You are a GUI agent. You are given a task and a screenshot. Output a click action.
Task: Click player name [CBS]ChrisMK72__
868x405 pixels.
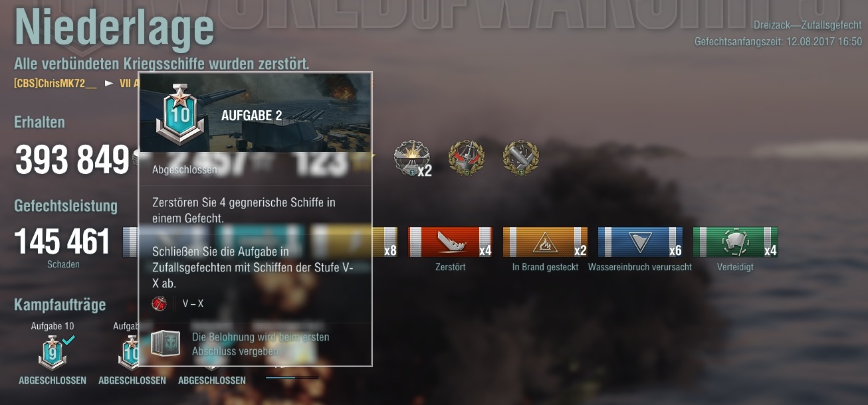55,84
